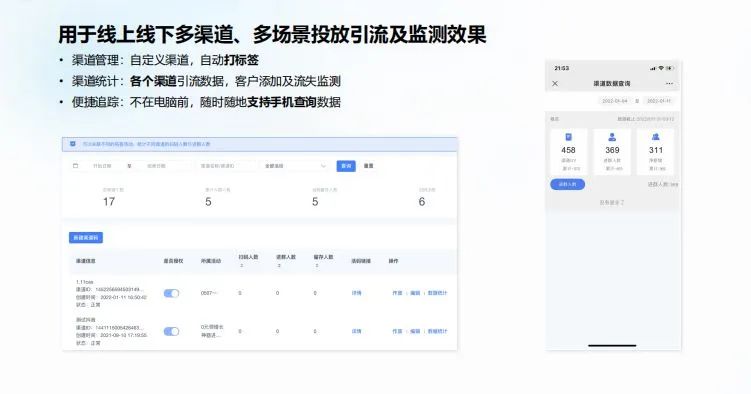Tap the battery icon in the phone status bar
Image resolution: width=751 pixels, height=394 pixels.
(670, 68)
